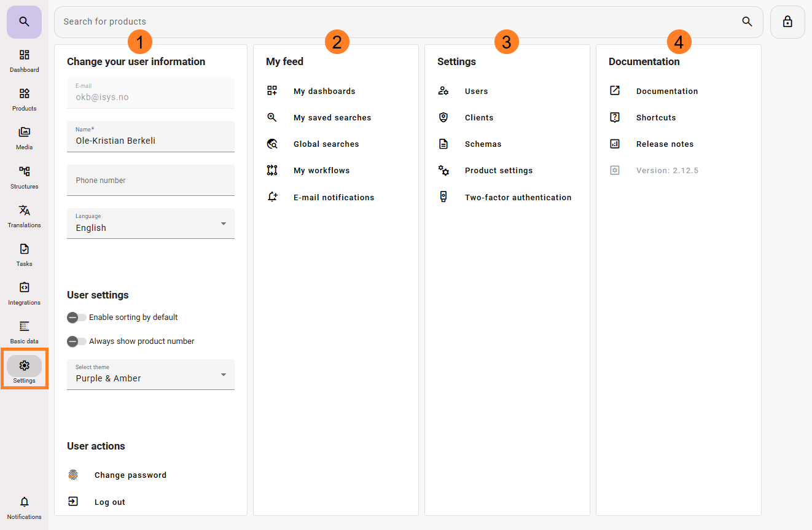Open Dashboard from the sidebar

click(x=24, y=61)
